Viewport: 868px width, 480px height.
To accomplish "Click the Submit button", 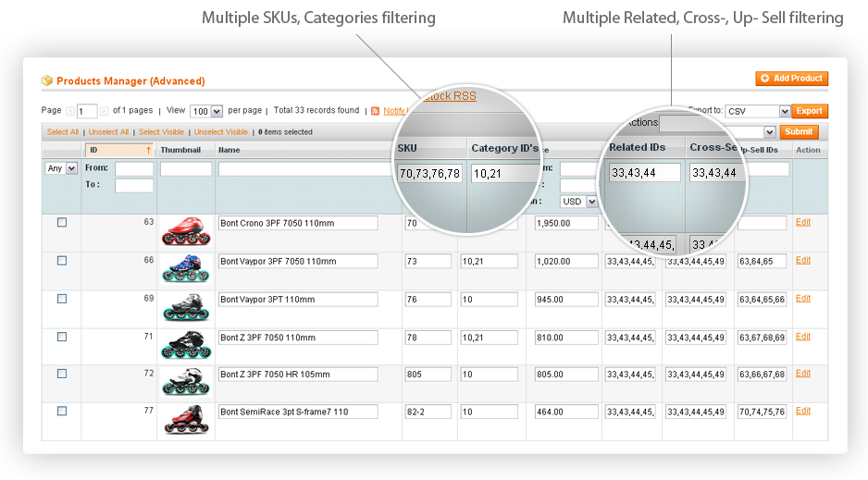I will coord(799,131).
